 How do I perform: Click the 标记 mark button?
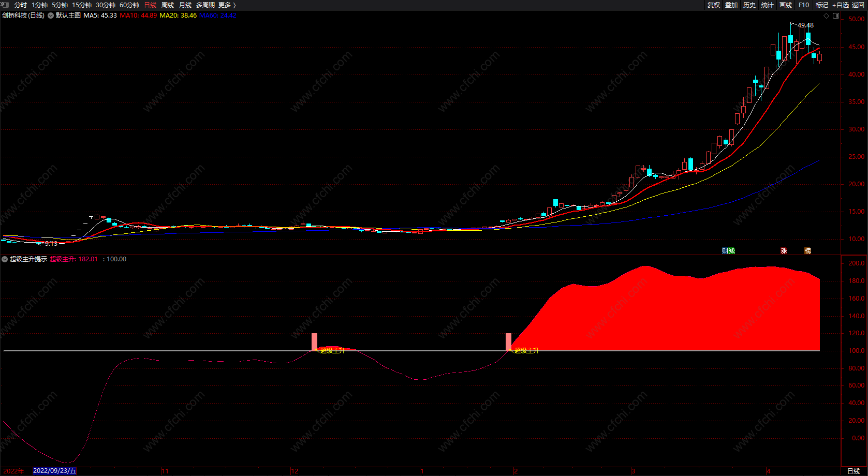[x=822, y=5]
